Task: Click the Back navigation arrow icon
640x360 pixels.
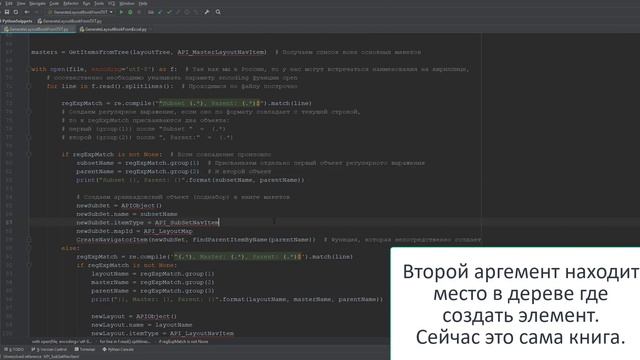Action: 27,12
